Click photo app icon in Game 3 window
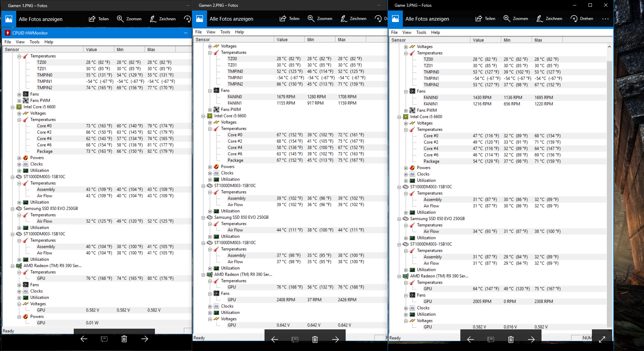The image size is (644, 351). (x=395, y=19)
